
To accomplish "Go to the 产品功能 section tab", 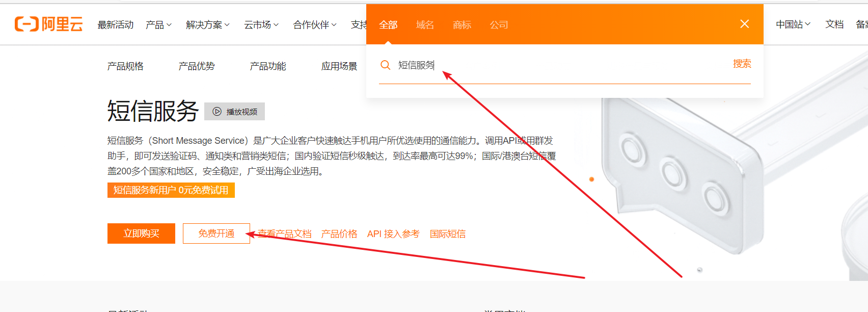I will pos(268,66).
